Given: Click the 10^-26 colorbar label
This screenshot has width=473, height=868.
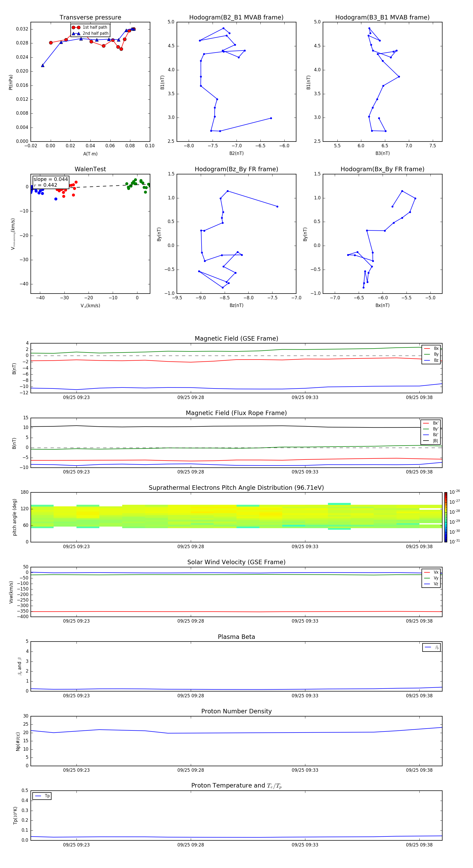Looking at the screenshot, I should [x=455, y=492].
